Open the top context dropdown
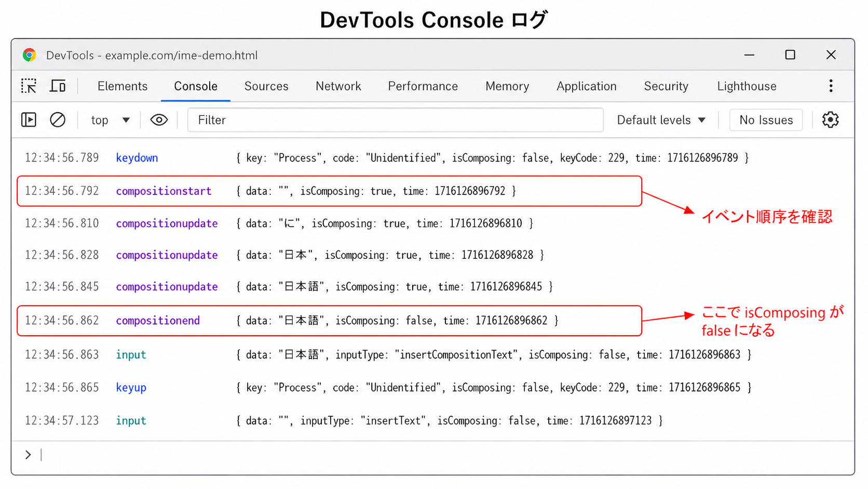 (110, 120)
